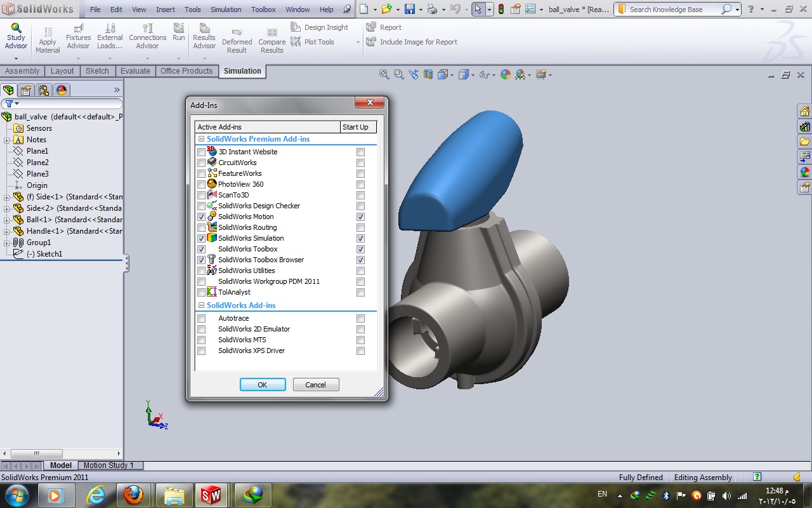Click the Zoom to Area icon
Image resolution: width=812 pixels, height=508 pixels.
pyautogui.click(x=398, y=74)
